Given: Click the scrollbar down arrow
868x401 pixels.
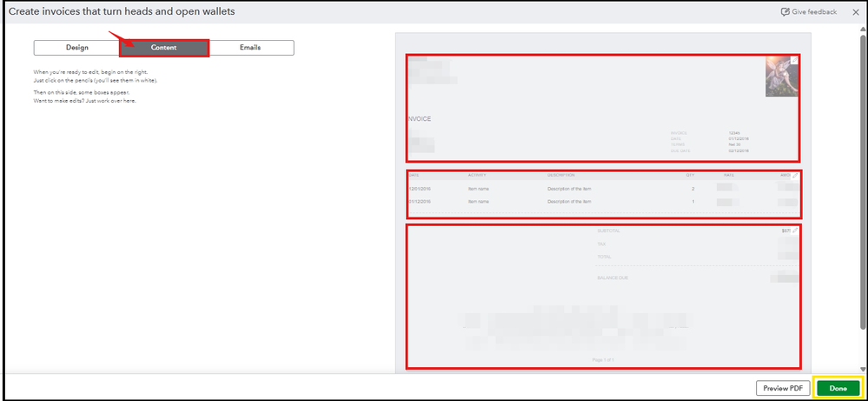Looking at the screenshot, I should pyautogui.click(x=863, y=369).
